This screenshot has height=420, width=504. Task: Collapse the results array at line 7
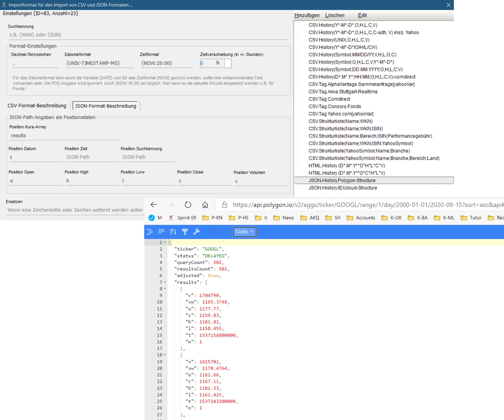(165, 282)
